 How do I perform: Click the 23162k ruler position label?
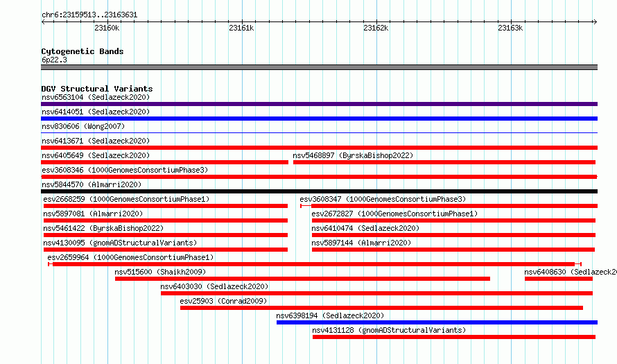click(x=376, y=28)
